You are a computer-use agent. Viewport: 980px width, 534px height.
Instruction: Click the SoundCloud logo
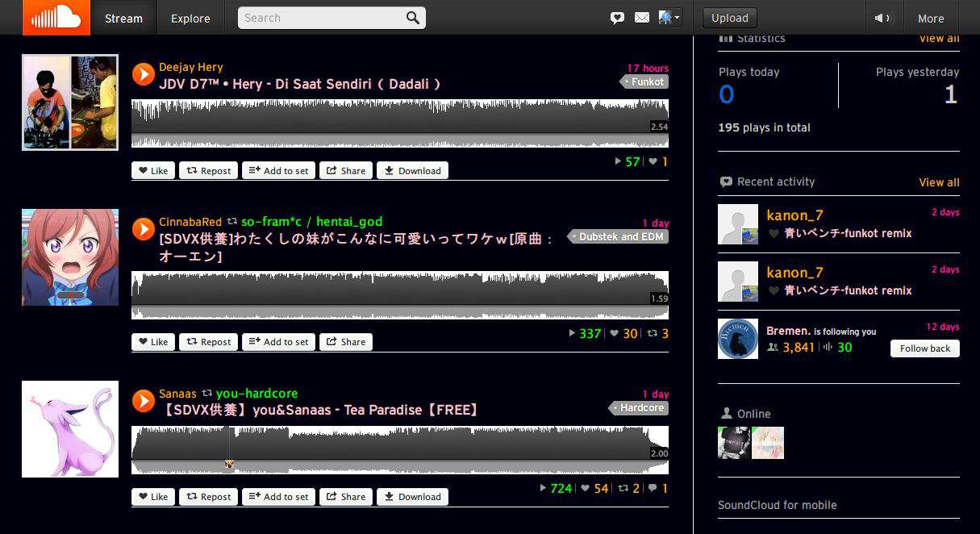point(55,17)
